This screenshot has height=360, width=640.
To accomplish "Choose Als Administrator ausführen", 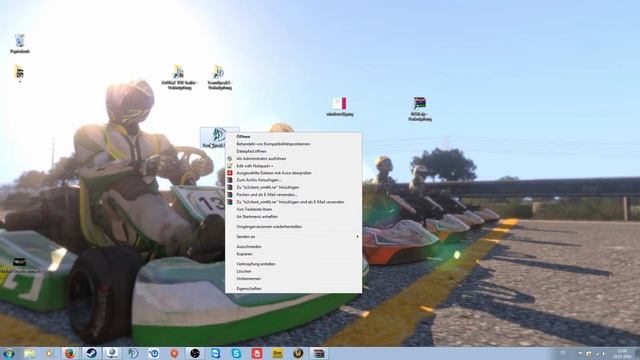I will tap(293, 159).
